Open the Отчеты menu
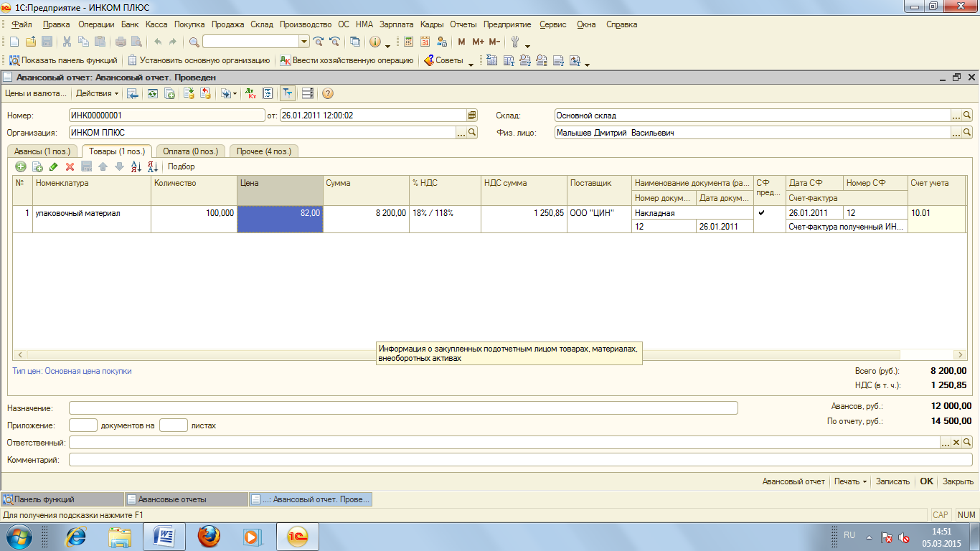The height and width of the screenshot is (551, 980). click(463, 24)
